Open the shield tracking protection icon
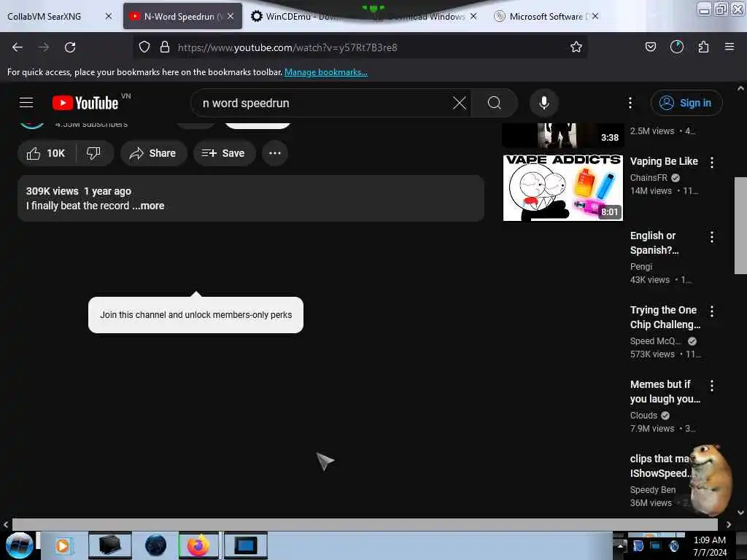Screen dimensions: 747x560 144,47
